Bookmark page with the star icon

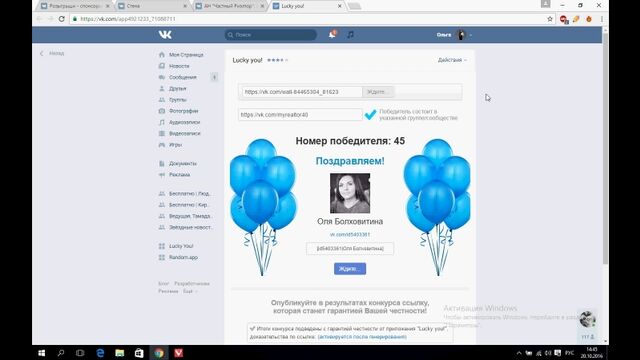pyautogui.click(x=550, y=19)
